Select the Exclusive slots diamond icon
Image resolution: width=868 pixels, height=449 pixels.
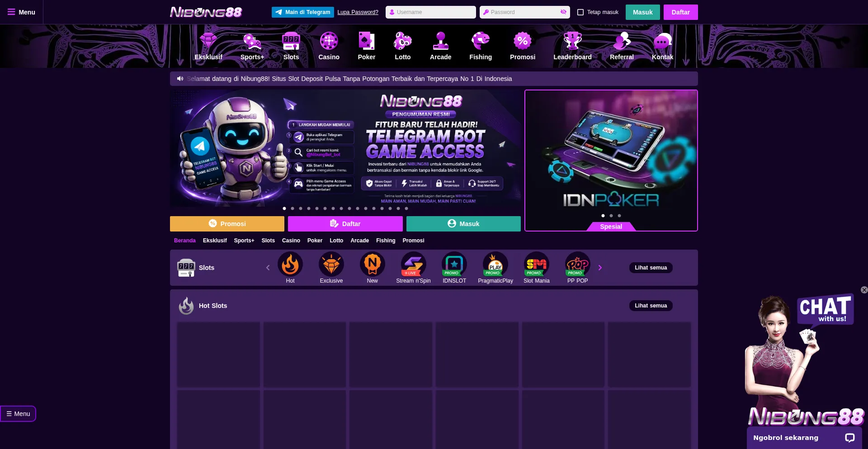(331, 268)
